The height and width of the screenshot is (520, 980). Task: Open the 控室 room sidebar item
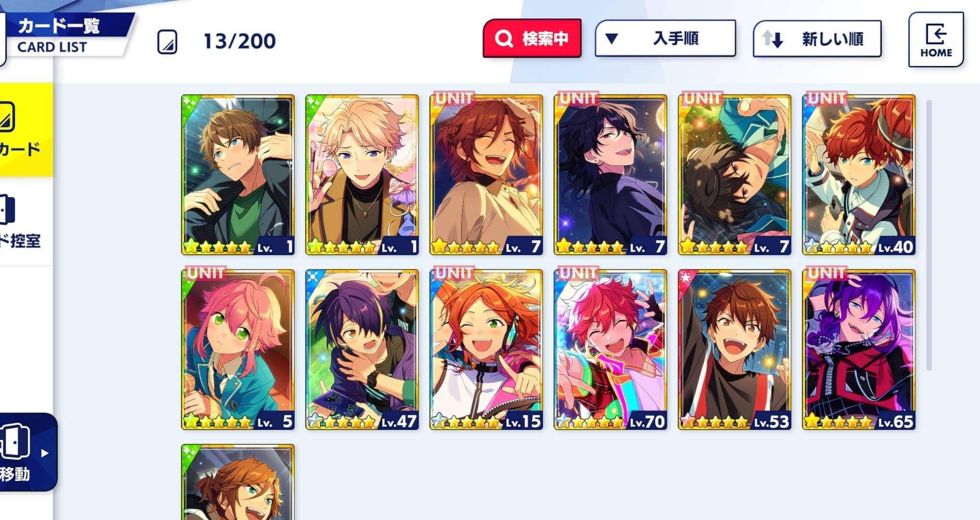22,221
